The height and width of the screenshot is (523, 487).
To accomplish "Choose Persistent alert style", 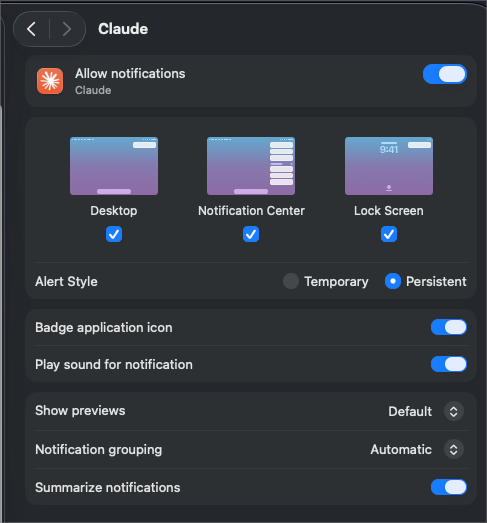I will pyautogui.click(x=393, y=281).
